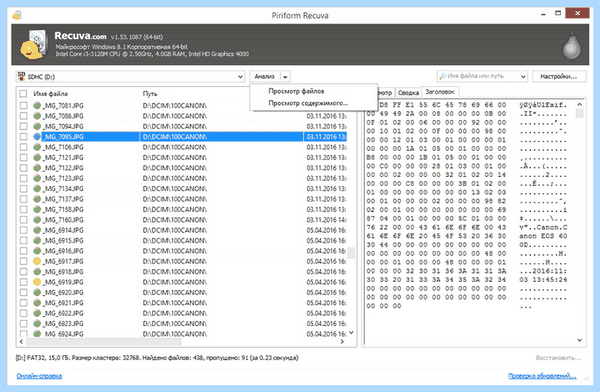The image size is (600, 392).
Task: Click the SD card icon in the drive selector
Action: coord(22,76)
